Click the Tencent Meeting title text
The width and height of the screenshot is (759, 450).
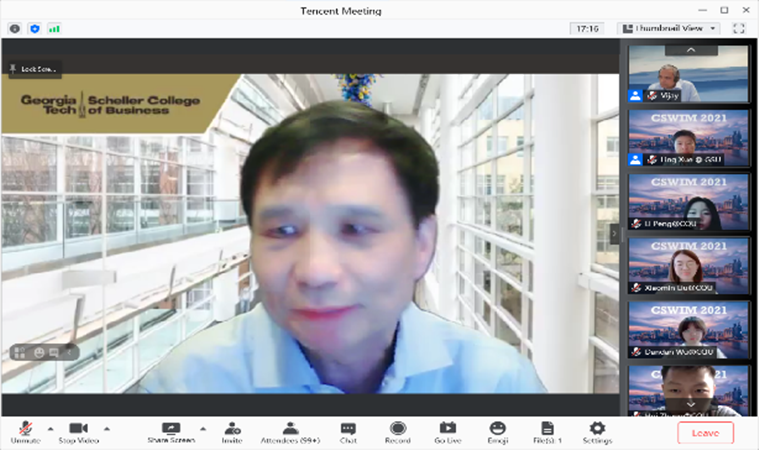[341, 11]
